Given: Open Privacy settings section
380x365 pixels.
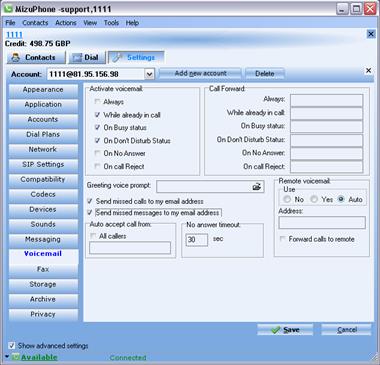Looking at the screenshot, I should (x=43, y=315).
